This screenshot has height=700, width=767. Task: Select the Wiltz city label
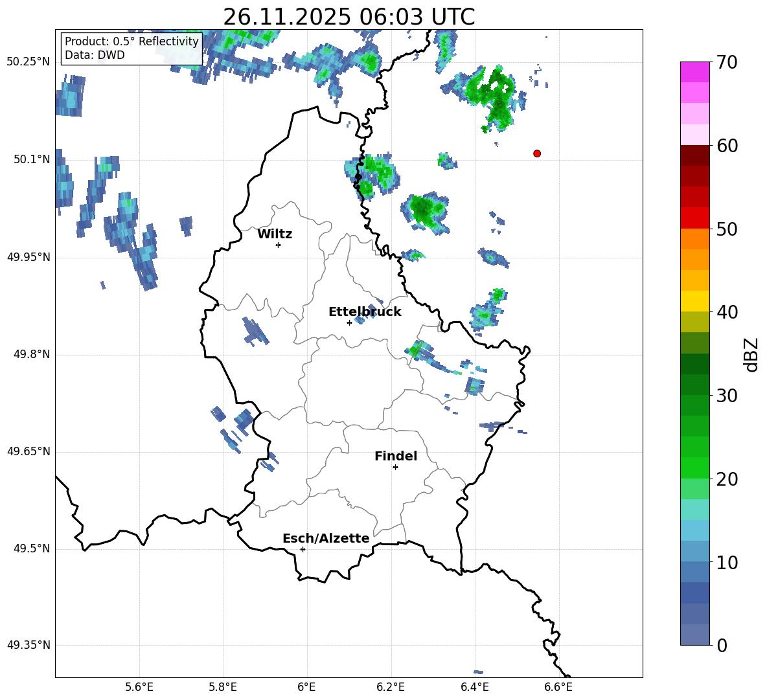tap(275, 234)
